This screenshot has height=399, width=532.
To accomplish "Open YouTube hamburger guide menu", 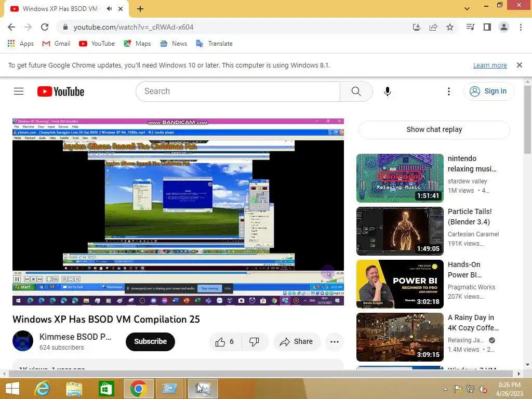I will 19,91.
